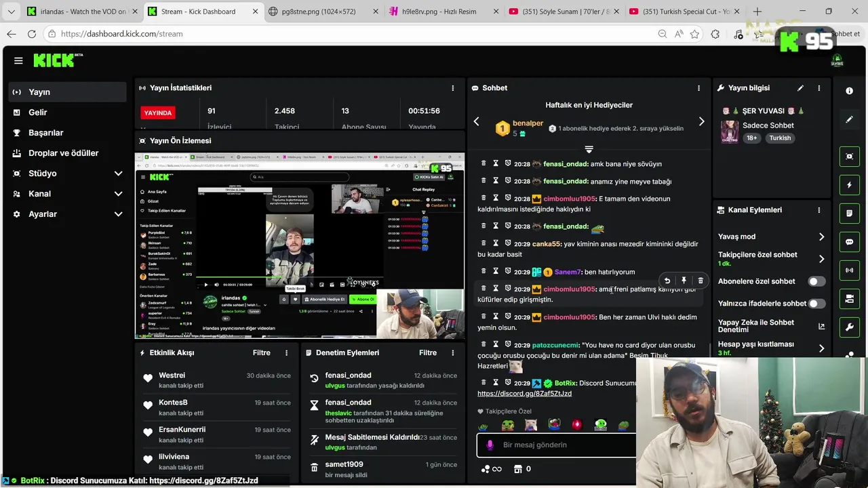Open the document notes icon in the right sidebar

[849, 213]
